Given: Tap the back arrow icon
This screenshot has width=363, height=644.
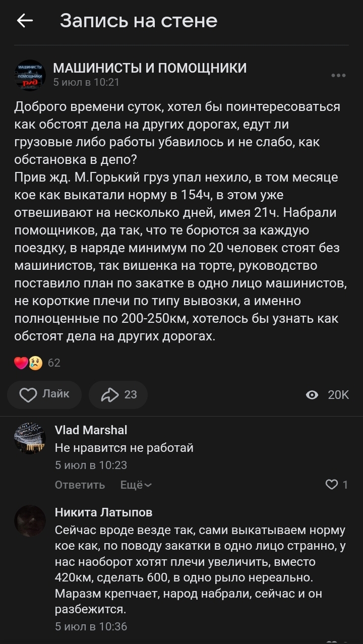Looking at the screenshot, I should click(25, 20).
